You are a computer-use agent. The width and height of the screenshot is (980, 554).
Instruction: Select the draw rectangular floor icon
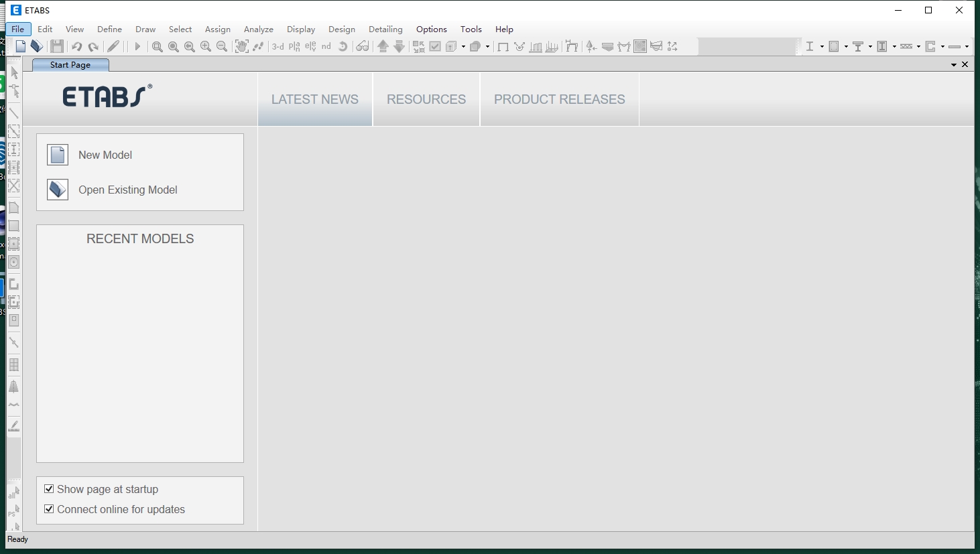[x=14, y=226]
